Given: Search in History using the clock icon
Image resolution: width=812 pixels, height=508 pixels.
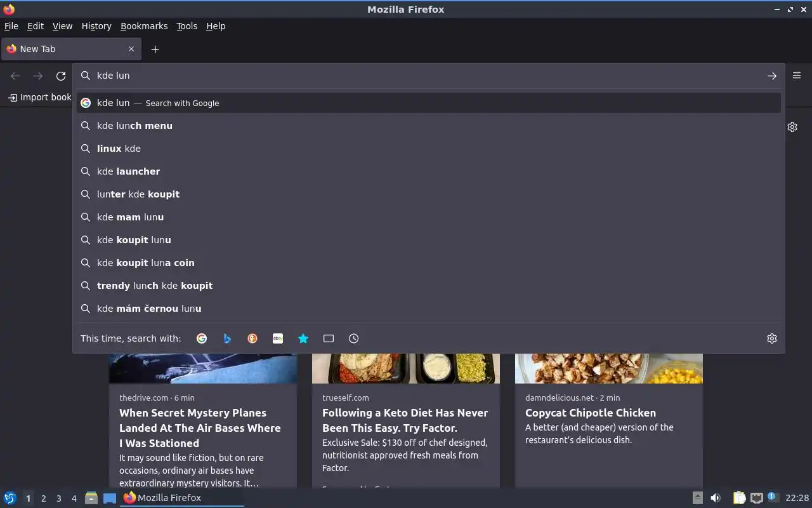Looking at the screenshot, I should pyautogui.click(x=354, y=338).
